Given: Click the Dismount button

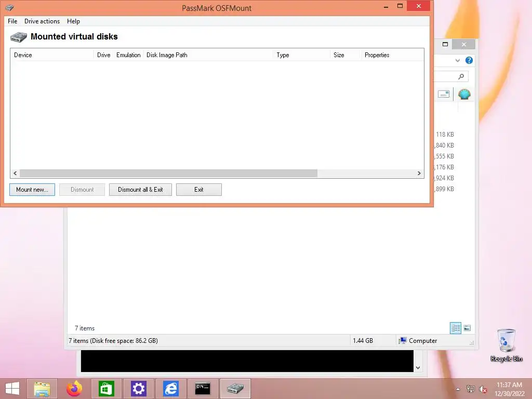Looking at the screenshot, I should 82,190.
